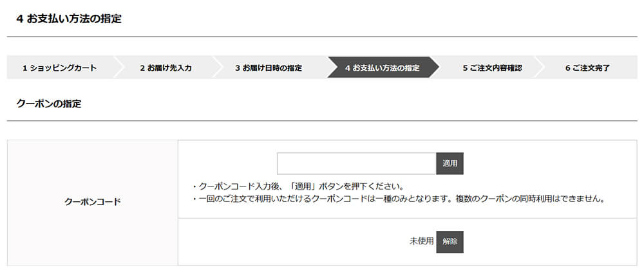This screenshot has width=644, height=272.
Task: Focus the coupon code text box
Action: pyautogui.click(x=357, y=164)
